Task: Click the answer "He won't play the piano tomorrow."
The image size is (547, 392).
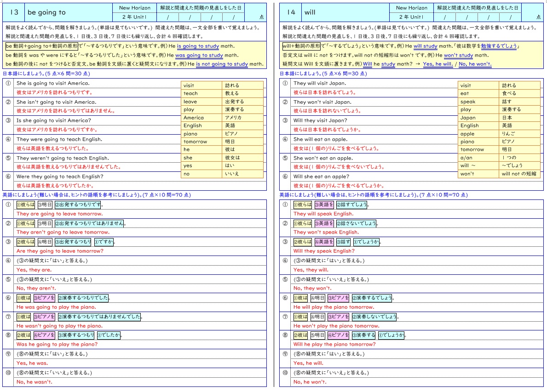Action: pos(336,326)
